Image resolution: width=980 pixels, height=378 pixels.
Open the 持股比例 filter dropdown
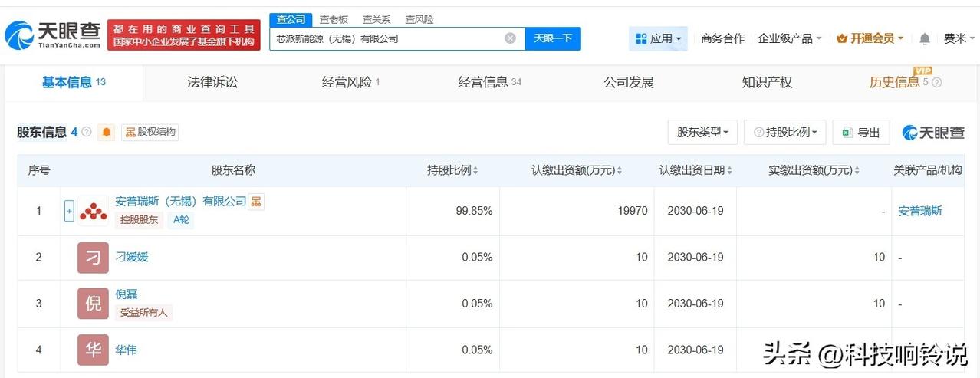(x=785, y=132)
